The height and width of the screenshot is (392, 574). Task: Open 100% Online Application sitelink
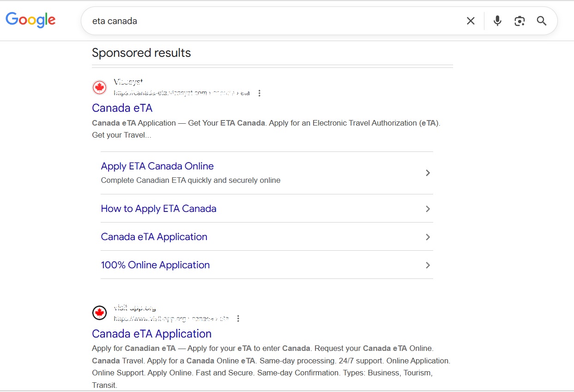coord(155,265)
